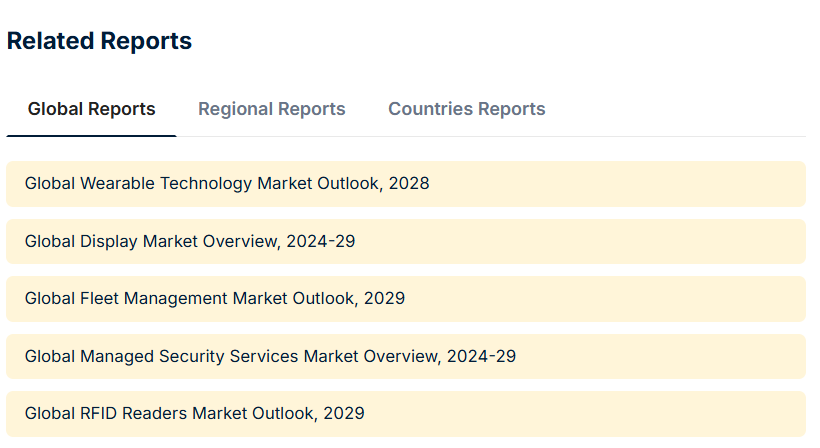
Task: Click the underline beneath Global Reports tab
Action: [92, 136]
